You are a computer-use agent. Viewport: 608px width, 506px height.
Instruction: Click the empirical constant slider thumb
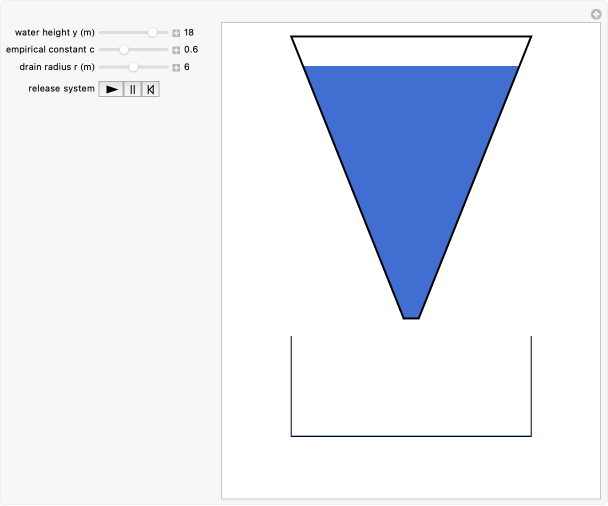point(124,50)
